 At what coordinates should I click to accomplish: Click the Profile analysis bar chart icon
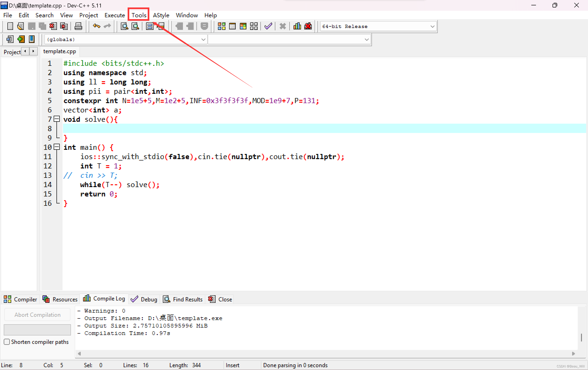click(x=297, y=26)
